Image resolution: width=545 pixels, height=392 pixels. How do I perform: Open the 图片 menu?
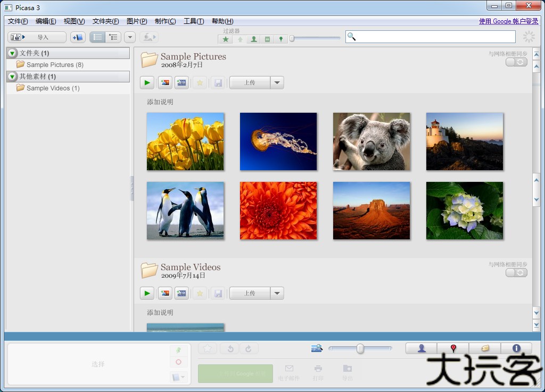click(137, 21)
